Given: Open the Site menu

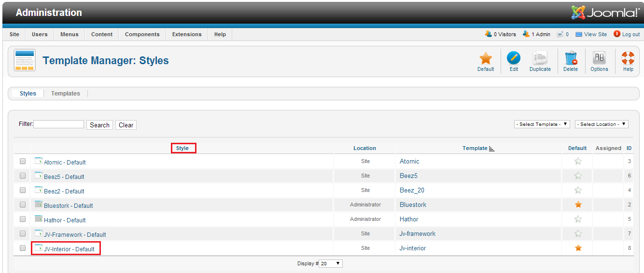Looking at the screenshot, I should pyautogui.click(x=14, y=34).
